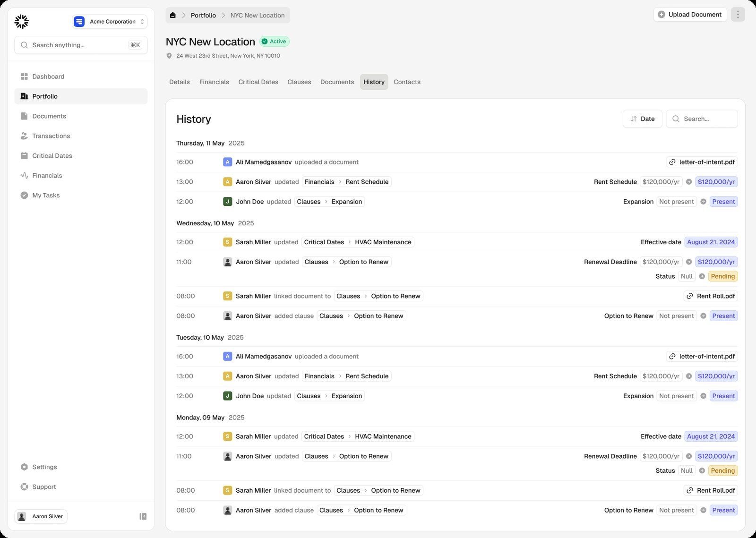Click the app logo starburst icon
The image size is (756, 538).
click(21, 21)
